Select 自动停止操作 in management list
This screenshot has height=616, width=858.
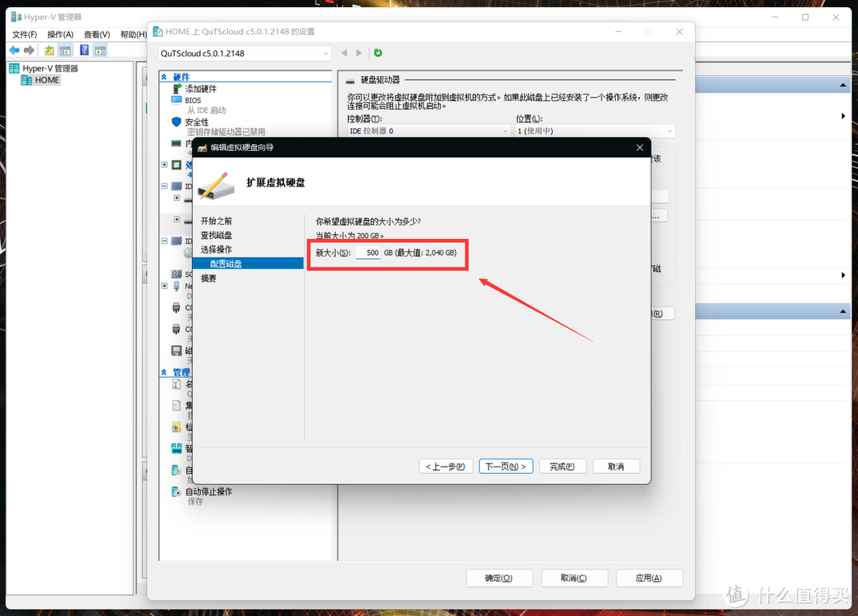208,491
